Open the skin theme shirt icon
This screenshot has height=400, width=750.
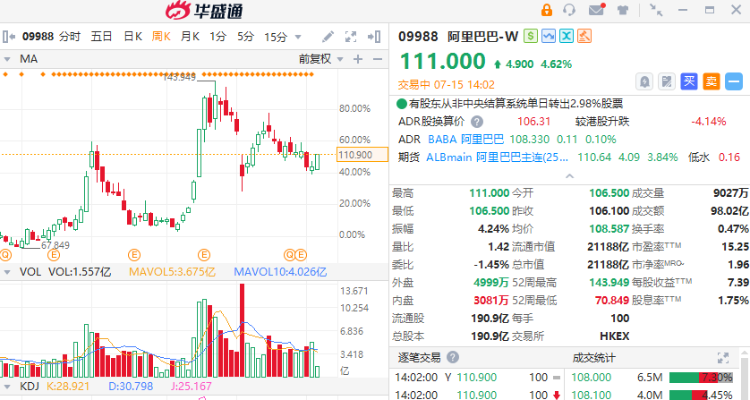coord(622,10)
